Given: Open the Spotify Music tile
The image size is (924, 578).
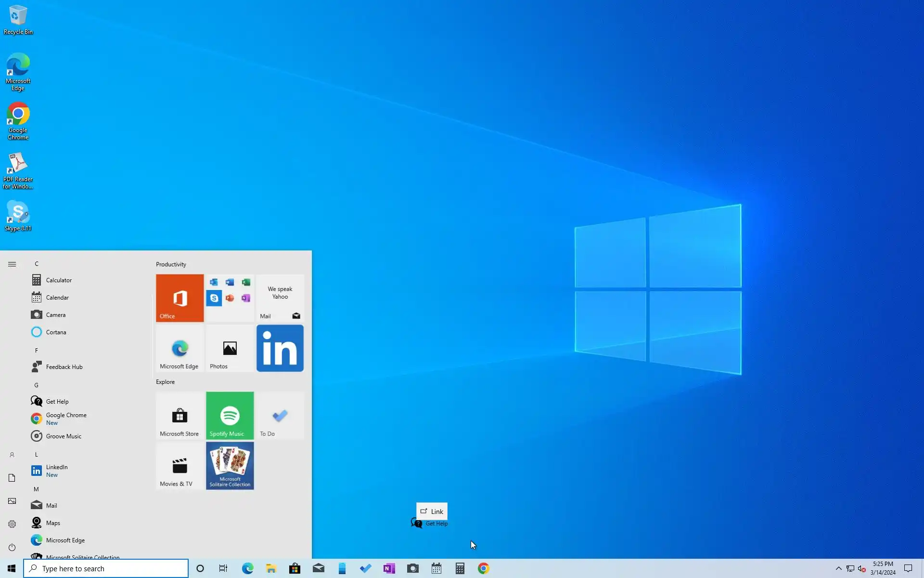Looking at the screenshot, I should (x=230, y=415).
